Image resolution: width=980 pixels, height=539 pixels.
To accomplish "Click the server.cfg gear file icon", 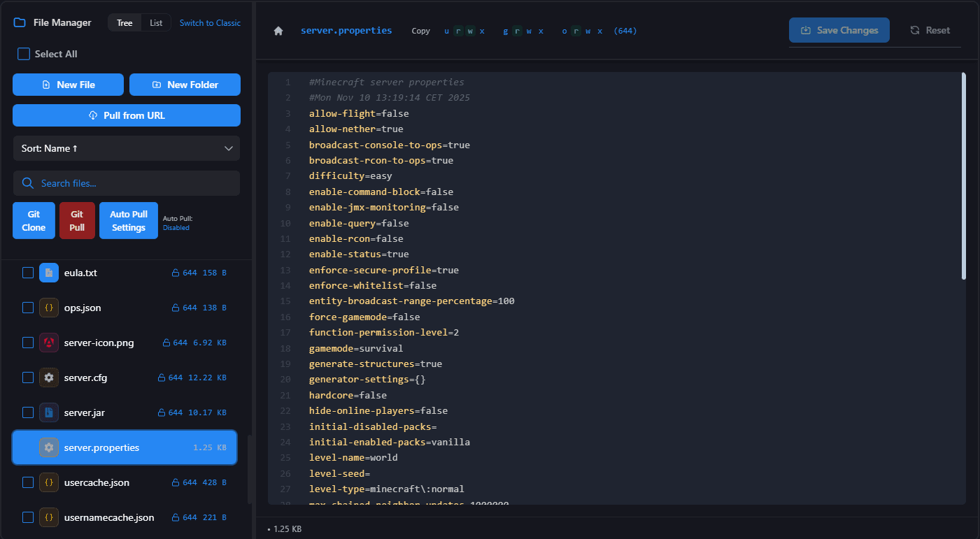I will tap(49, 378).
